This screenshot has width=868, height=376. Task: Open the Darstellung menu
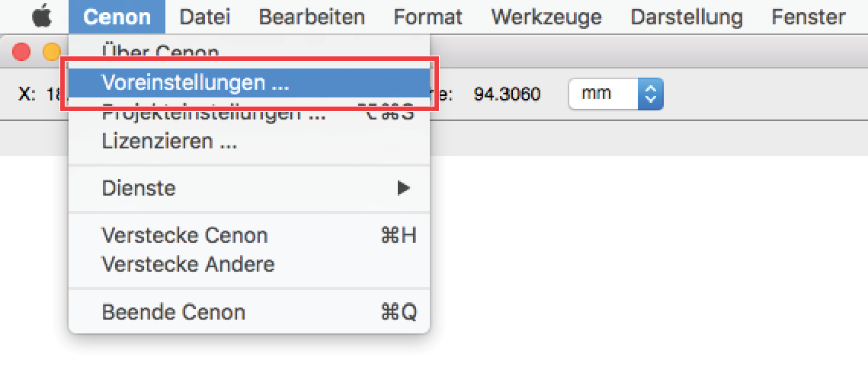[x=687, y=18]
